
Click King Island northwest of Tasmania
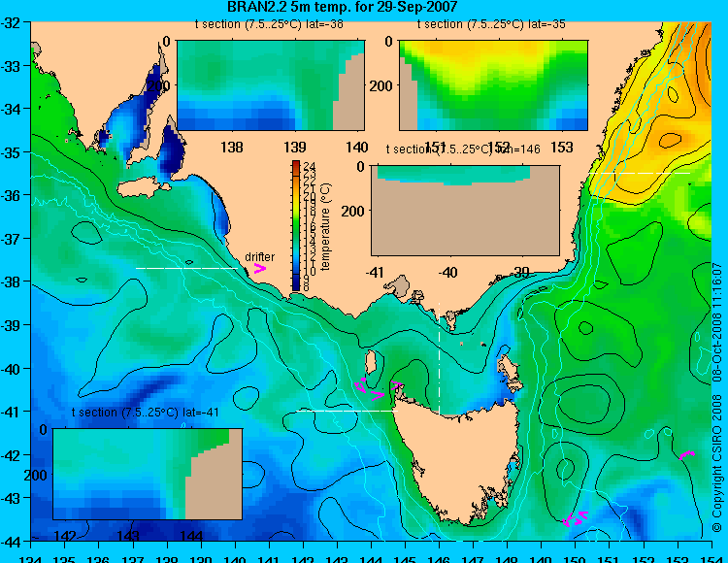tap(371, 362)
